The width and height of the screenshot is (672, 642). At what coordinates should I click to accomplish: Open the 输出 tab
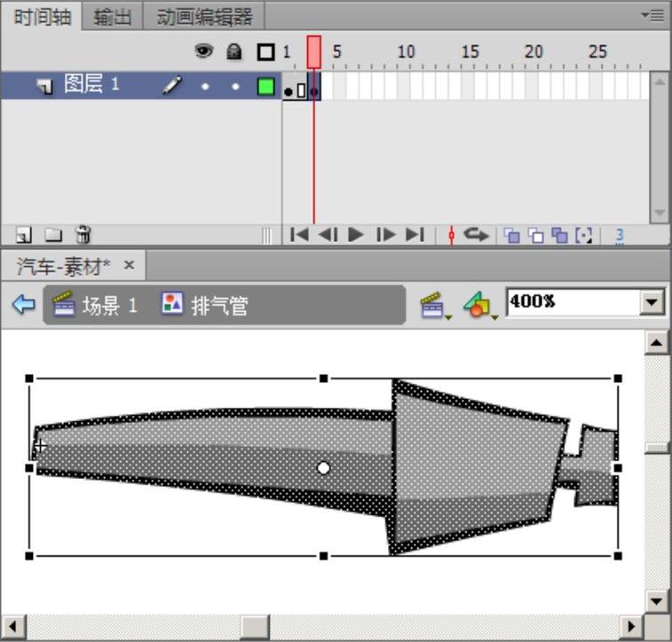(112, 17)
